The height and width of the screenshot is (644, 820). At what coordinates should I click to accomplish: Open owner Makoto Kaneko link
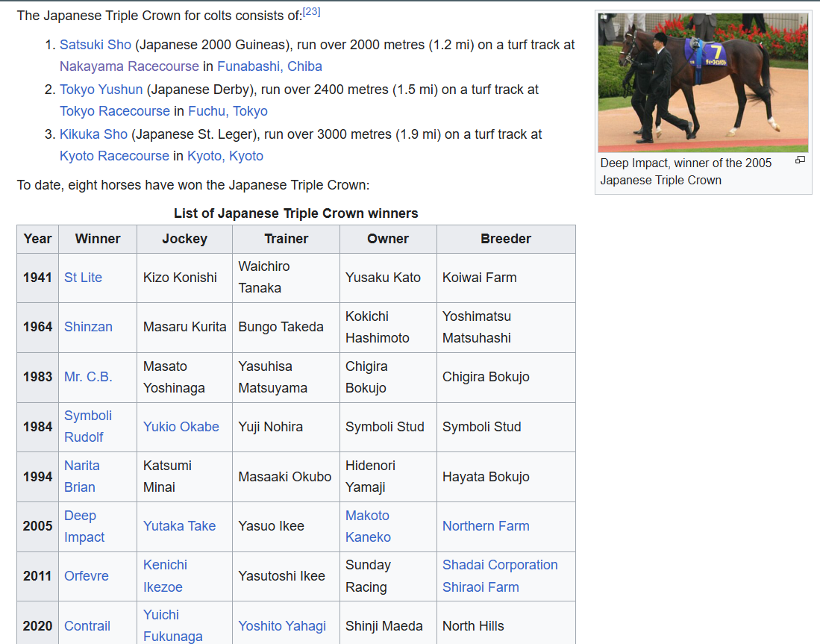click(368, 526)
